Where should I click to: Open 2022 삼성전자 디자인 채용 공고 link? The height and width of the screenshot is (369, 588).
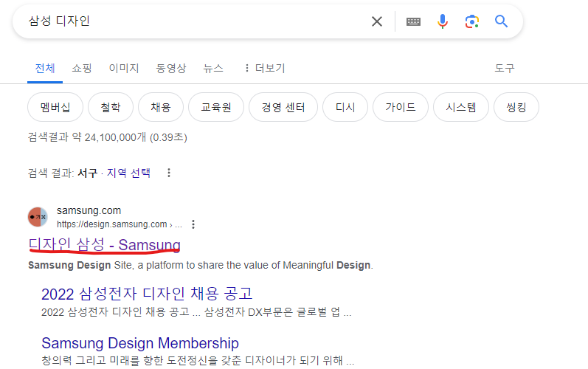[x=147, y=294]
